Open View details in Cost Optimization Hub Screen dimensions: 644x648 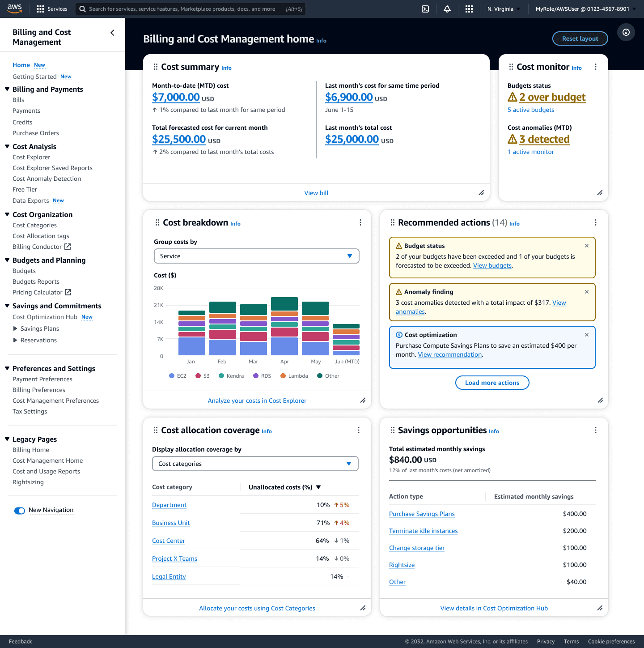(494, 608)
